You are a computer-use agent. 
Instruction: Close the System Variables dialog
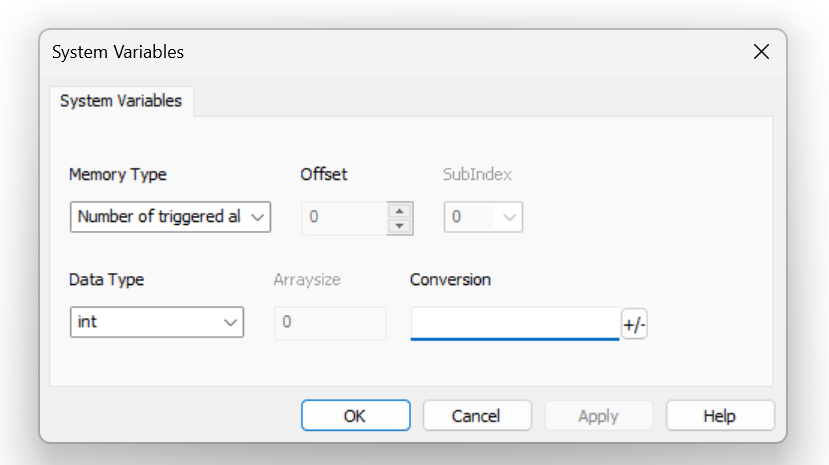761,52
